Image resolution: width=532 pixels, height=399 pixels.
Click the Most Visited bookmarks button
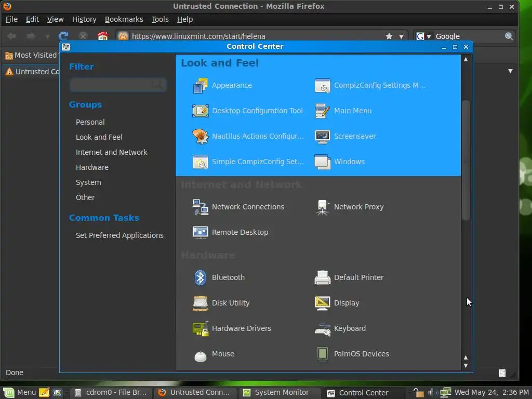pyautogui.click(x=31, y=55)
